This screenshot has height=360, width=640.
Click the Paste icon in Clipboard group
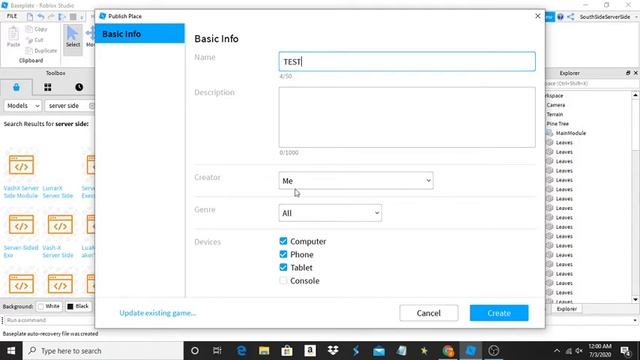point(13,37)
